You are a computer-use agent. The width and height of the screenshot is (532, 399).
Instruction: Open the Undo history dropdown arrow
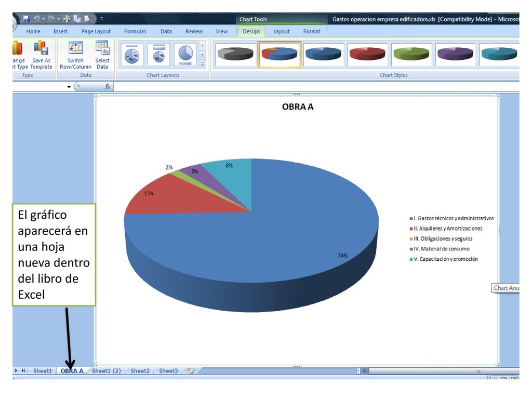click(44, 19)
